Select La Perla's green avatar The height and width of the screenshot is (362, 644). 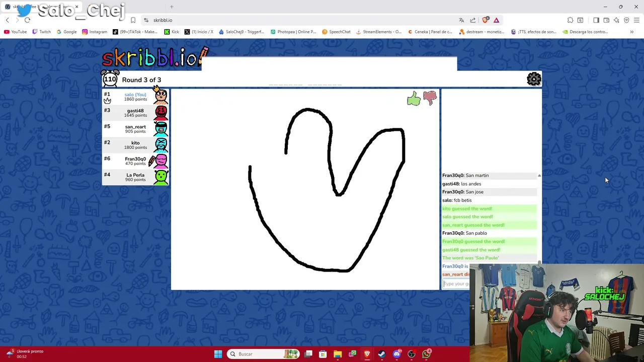(x=161, y=177)
